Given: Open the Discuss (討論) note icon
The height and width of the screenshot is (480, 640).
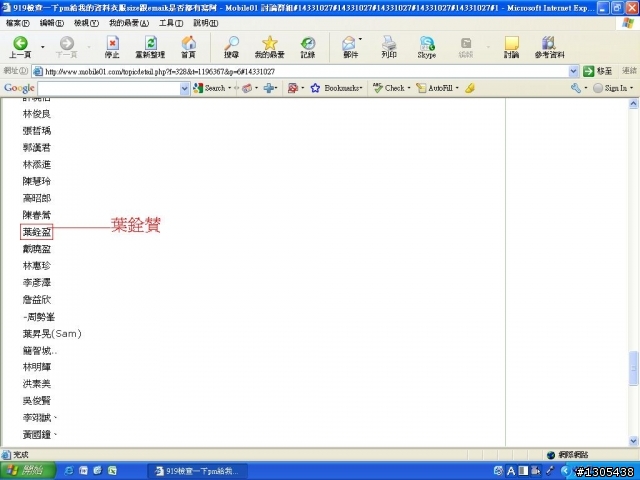Looking at the screenshot, I should pos(511,47).
